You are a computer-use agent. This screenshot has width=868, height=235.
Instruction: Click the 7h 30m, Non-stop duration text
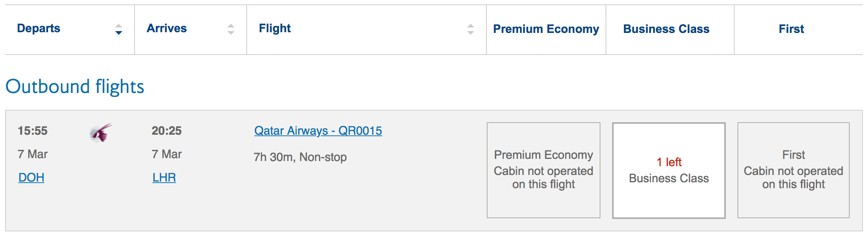pos(300,157)
